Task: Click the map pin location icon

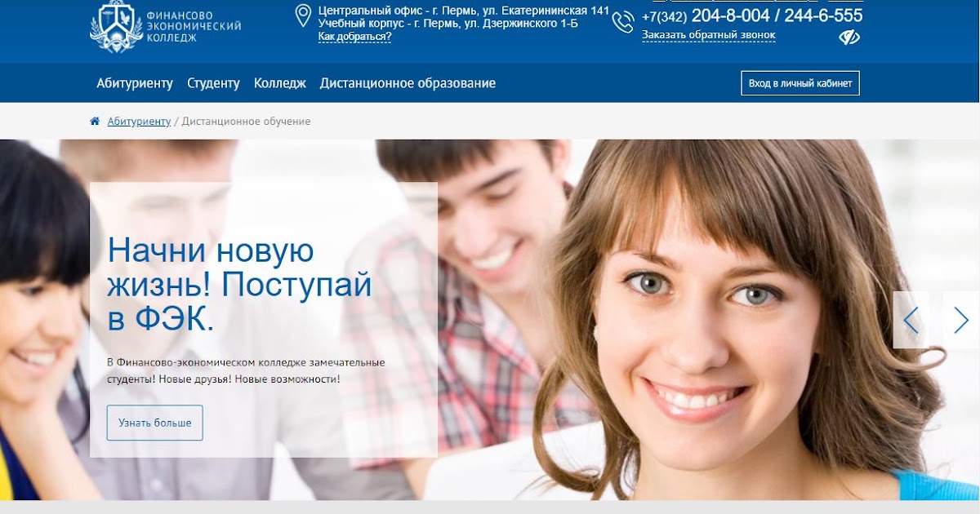Action: 303,16
